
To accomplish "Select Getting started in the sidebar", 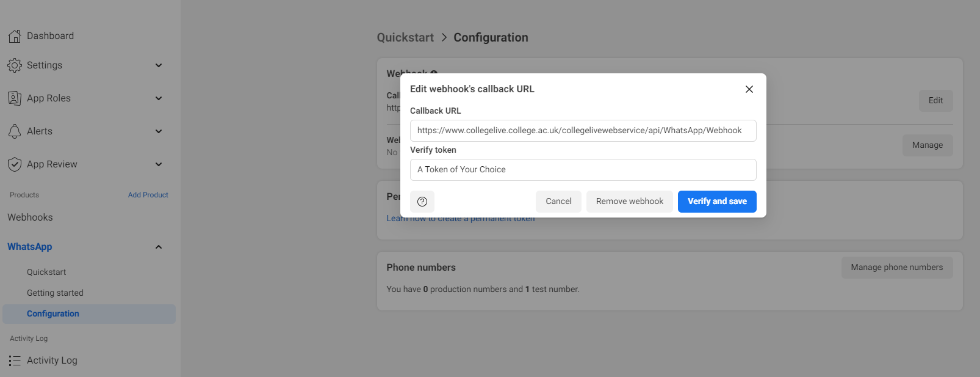I will [55, 293].
